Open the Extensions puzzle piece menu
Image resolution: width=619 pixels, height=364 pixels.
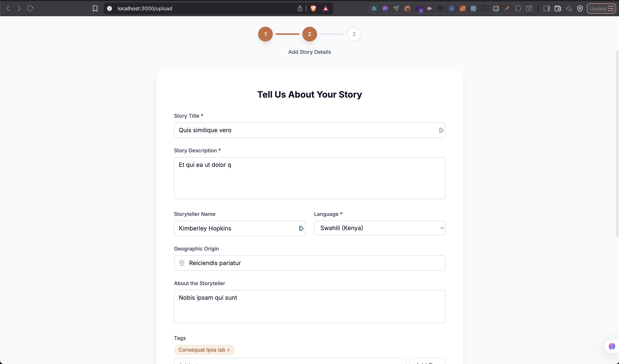518,9
